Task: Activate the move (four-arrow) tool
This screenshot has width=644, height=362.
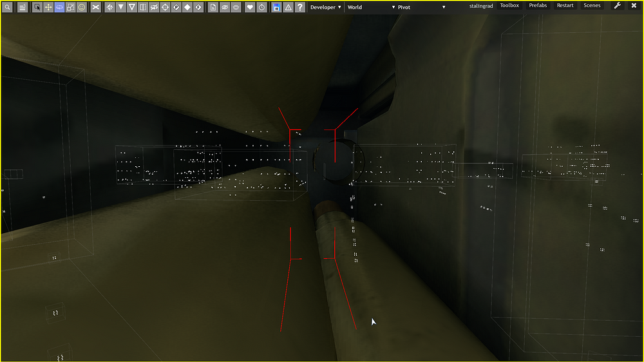Action: (48, 7)
